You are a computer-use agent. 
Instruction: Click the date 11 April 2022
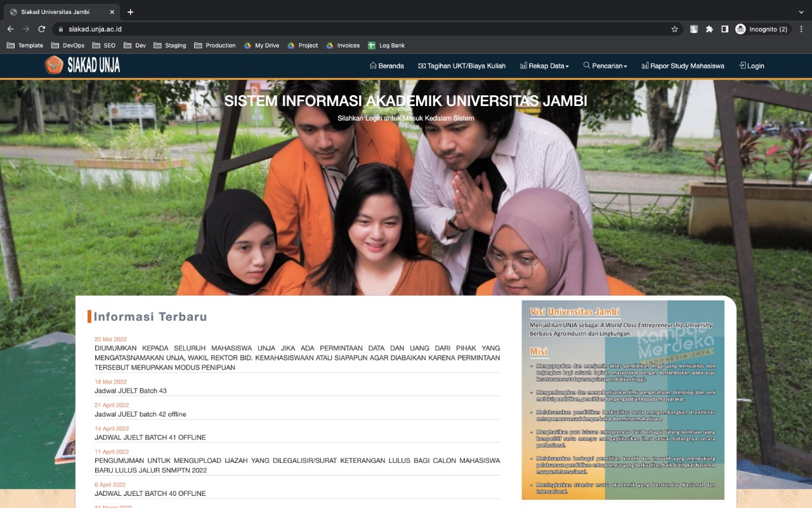point(112,452)
